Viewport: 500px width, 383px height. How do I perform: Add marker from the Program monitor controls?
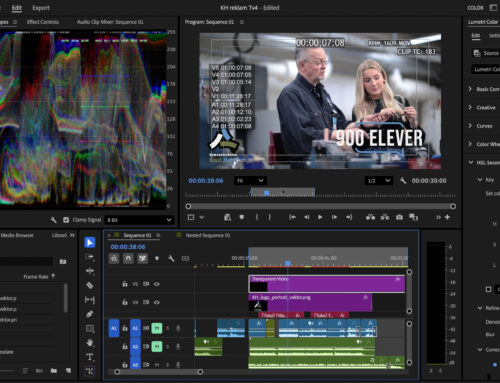point(242,217)
